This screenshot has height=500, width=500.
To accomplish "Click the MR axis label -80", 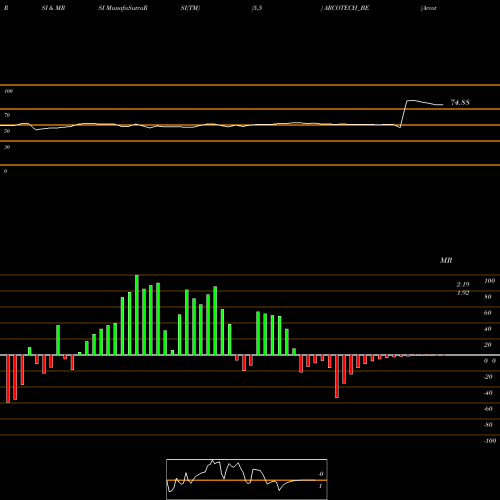I will click(x=488, y=425).
